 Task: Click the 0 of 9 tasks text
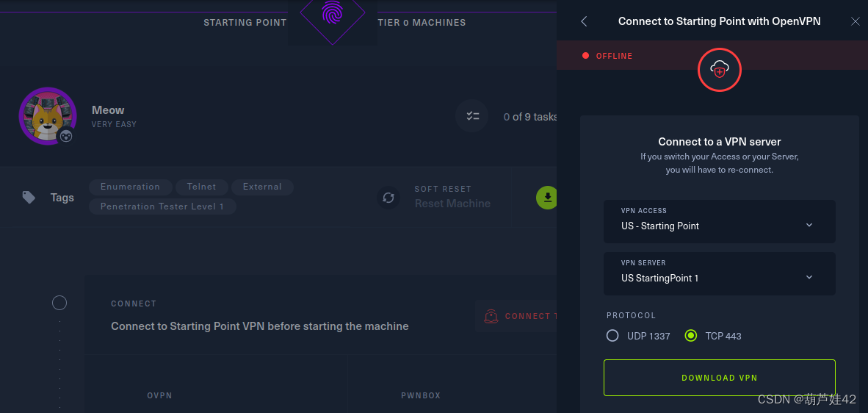(x=529, y=117)
